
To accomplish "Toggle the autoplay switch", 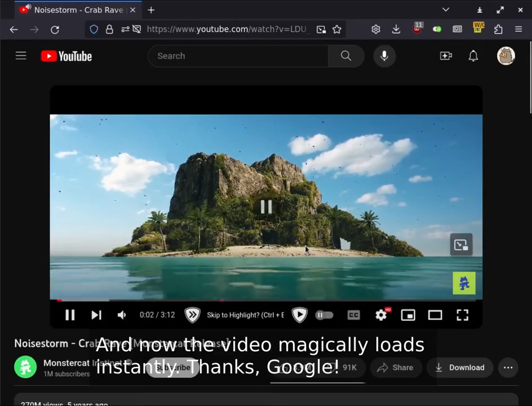I will point(324,315).
